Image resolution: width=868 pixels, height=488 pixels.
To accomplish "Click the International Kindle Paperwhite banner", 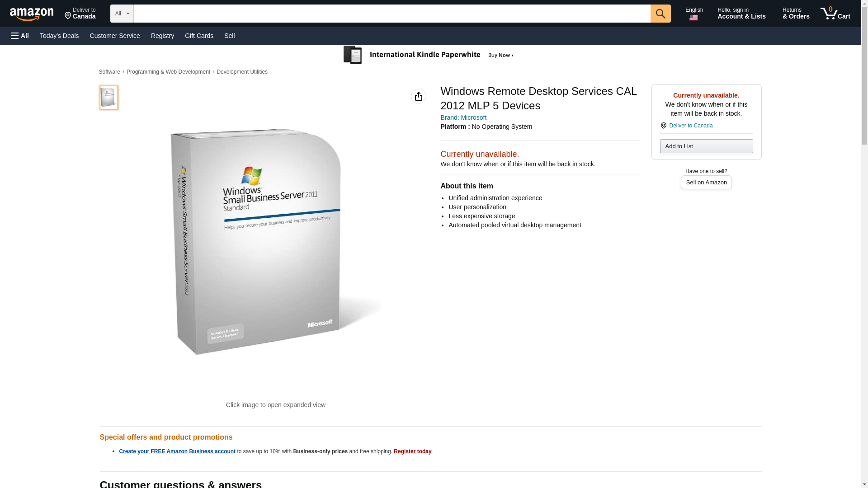I will pos(429,55).
